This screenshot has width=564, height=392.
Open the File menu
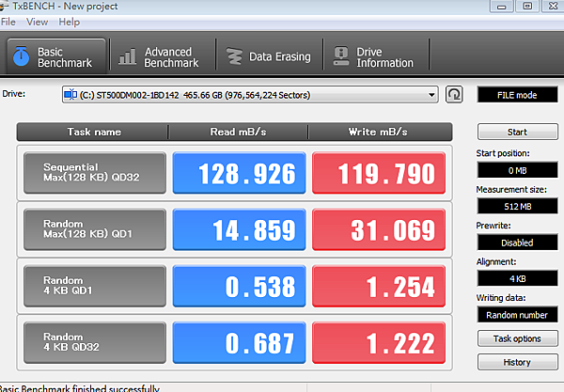click(x=8, y=22)
